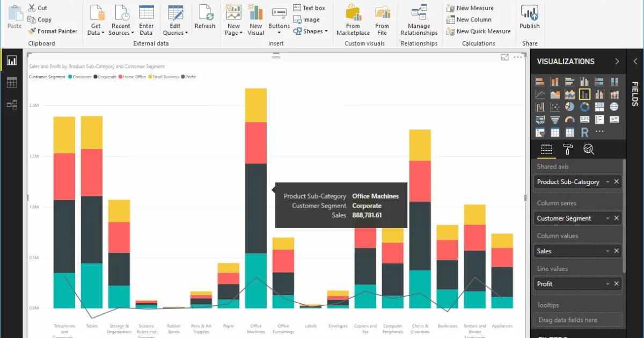644x338 pixels.
Task: Remove the Profit field with its X
Action: (616, 283)
